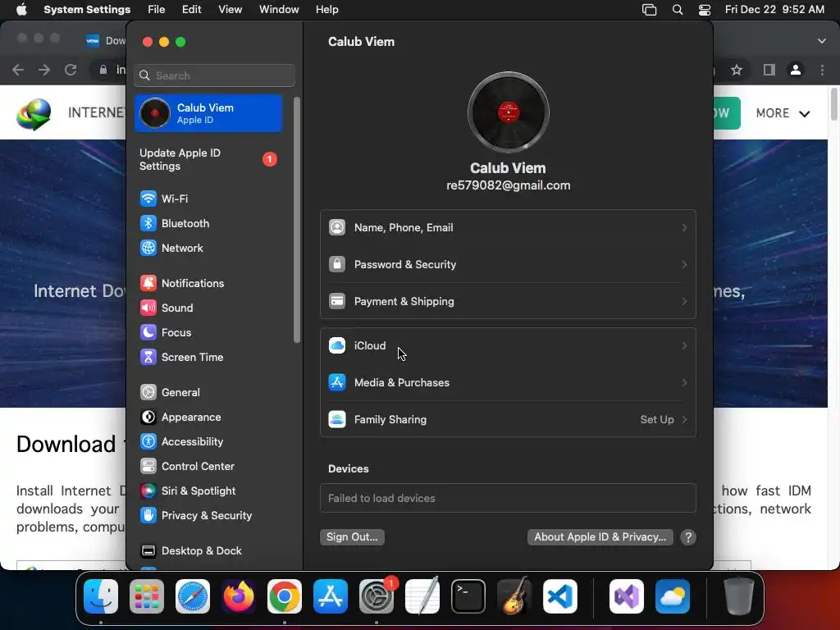Open the Edit menu

191,10
